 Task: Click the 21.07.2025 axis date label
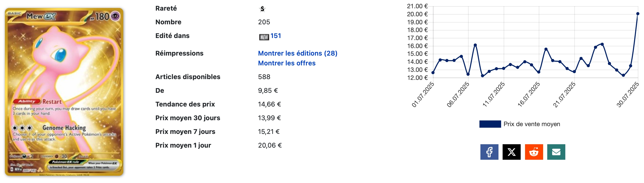coord(564,94)
